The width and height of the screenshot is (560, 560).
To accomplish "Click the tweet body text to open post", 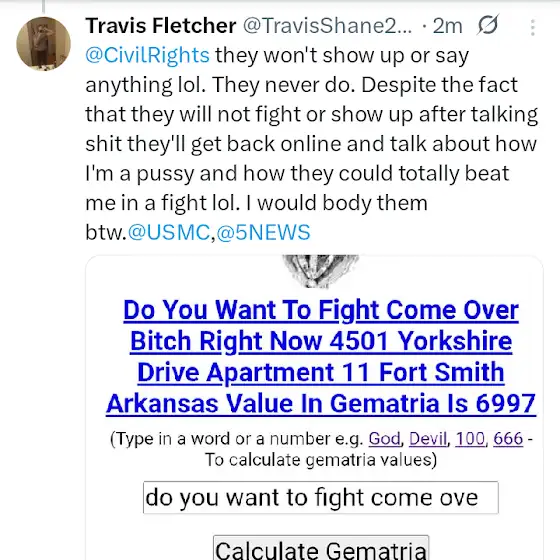I will (x=311, y=144).
